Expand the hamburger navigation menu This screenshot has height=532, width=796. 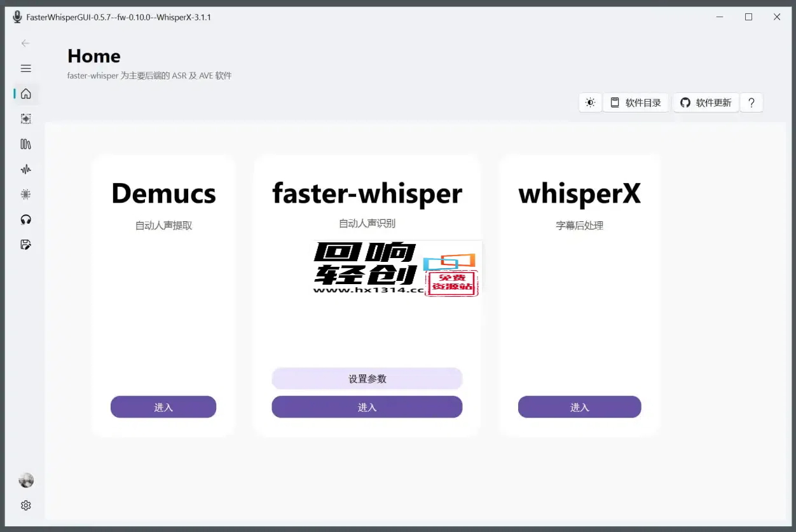tap(25, 69)
